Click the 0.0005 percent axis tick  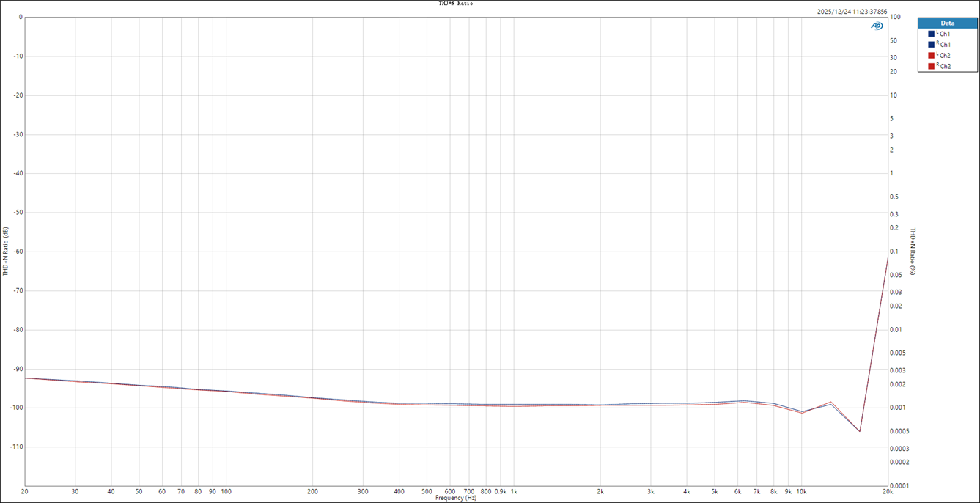898,431
